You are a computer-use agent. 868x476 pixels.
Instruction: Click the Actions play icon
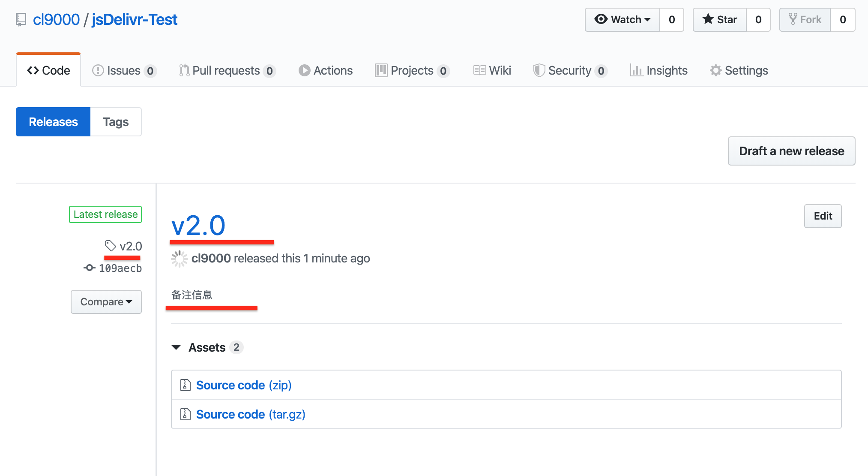tap(305, 70)
